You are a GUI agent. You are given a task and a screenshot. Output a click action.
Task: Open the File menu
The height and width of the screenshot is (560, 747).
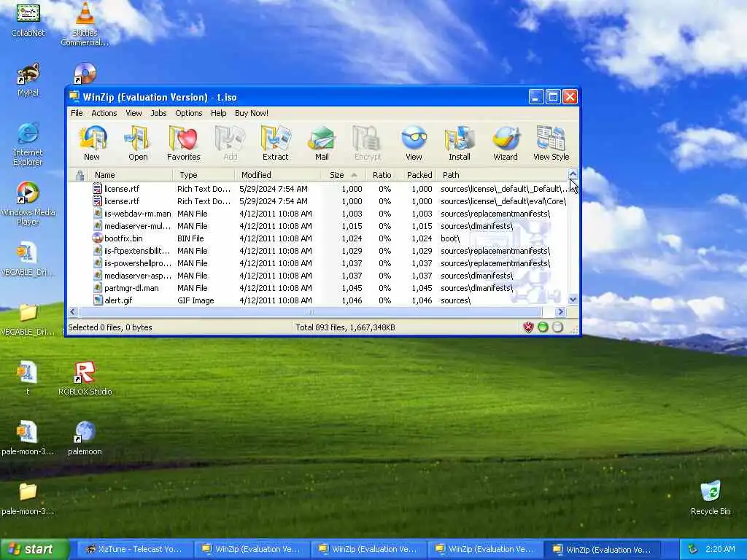click(x=77, y=113)
